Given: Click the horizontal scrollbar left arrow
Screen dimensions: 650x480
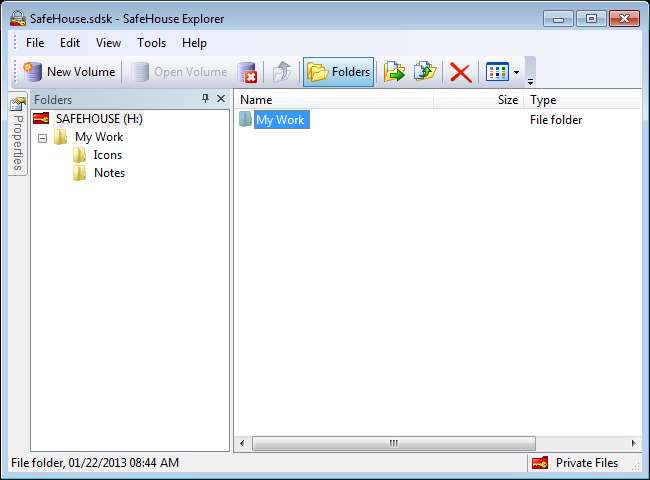Looking at the screenshot, I should click(x=243, y=444).
